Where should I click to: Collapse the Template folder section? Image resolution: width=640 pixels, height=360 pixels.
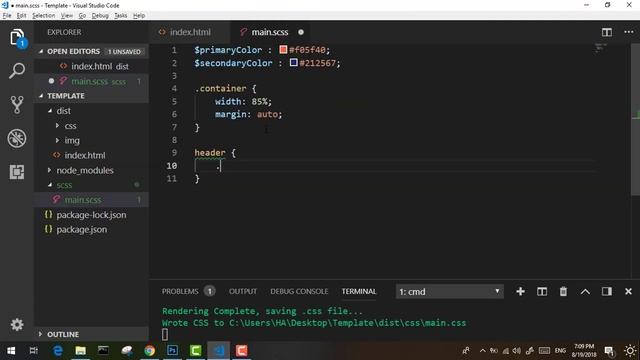pos(41,96)
